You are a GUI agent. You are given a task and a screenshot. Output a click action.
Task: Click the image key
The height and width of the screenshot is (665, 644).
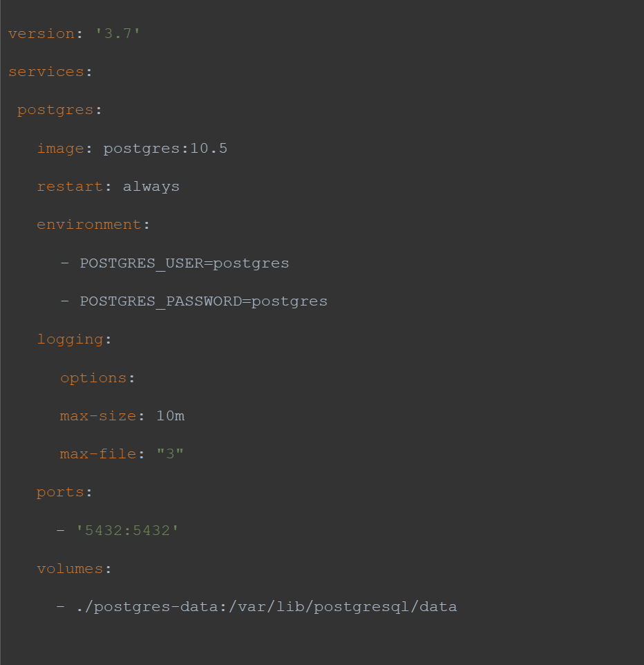pyautogui.click(x=60, y=149)
